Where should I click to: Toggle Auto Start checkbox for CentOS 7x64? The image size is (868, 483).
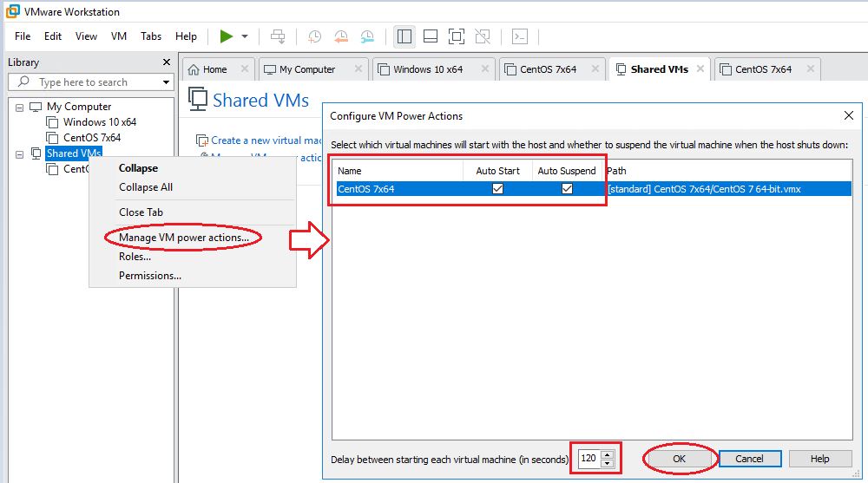497,189
